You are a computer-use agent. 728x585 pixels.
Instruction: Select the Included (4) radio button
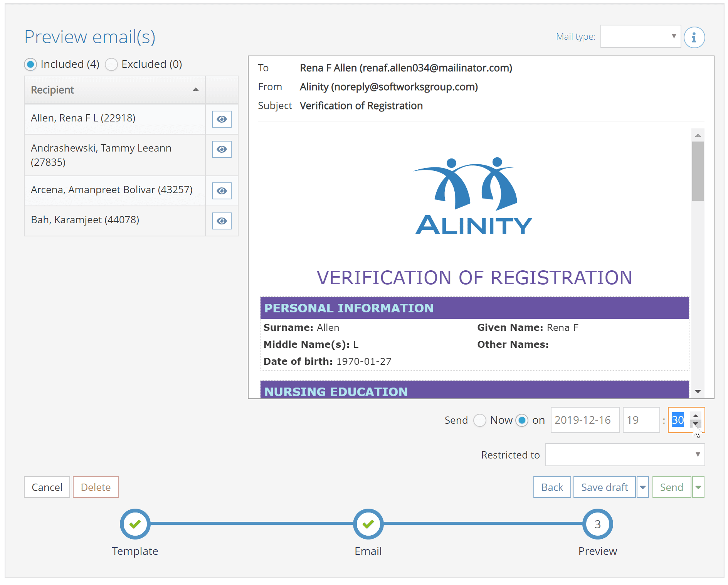[x=30, y=64]
